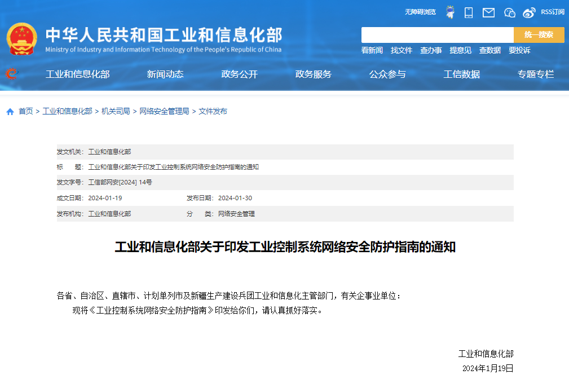Click the 找文件 quick link

(402, 50)
